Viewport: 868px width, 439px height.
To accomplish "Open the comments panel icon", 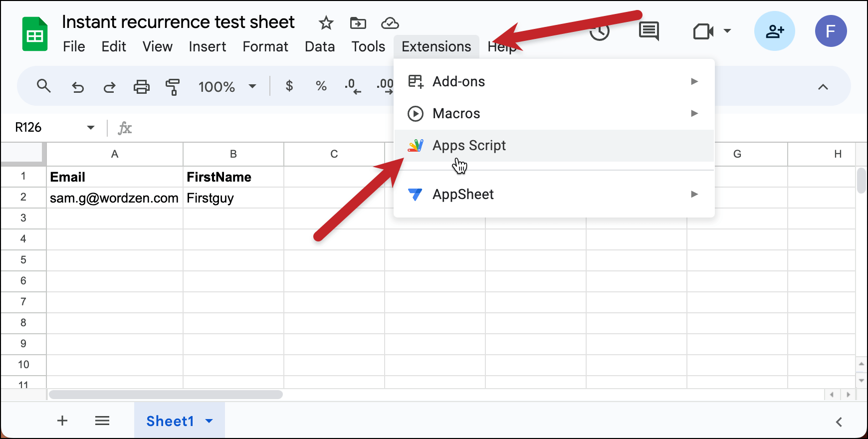I will (x=649, y=31).
